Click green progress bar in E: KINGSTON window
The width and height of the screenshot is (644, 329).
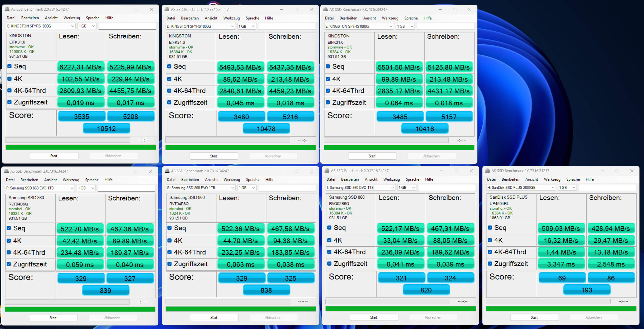tap(399, 148)
